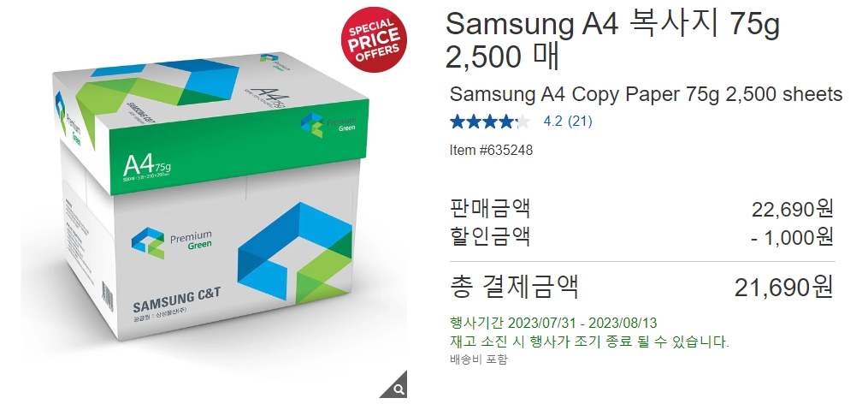Click the Premium Green logo on box front
Screen dimensions: 868x404
[172, 242]
